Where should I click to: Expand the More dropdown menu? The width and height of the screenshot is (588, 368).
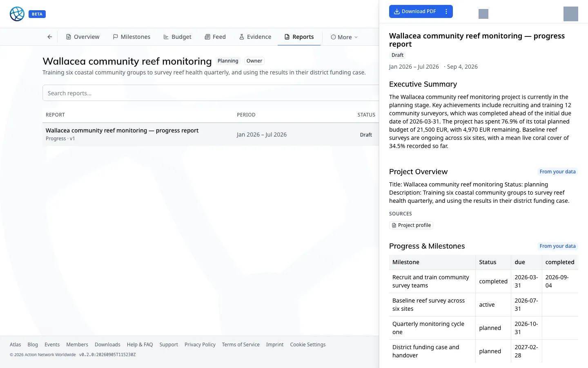344,37
